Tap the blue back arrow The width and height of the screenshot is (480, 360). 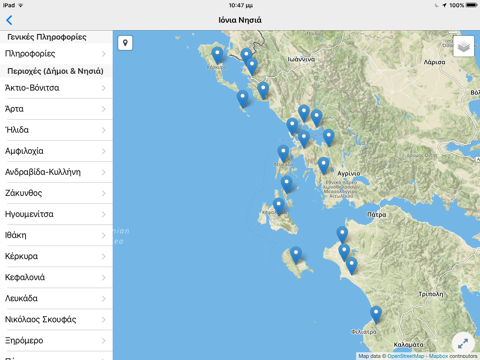tap(9, 20)
